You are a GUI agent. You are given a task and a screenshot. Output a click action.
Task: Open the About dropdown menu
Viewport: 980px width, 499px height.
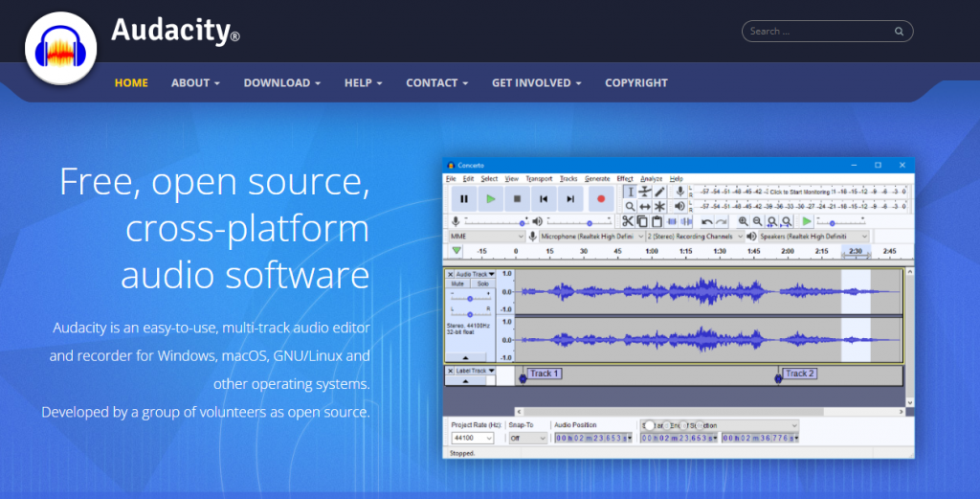195,82
